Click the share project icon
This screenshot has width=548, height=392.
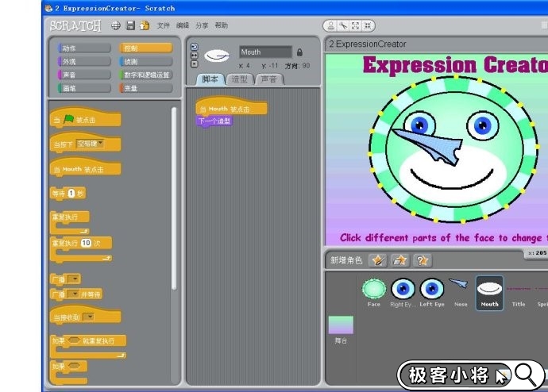(145, 25)
